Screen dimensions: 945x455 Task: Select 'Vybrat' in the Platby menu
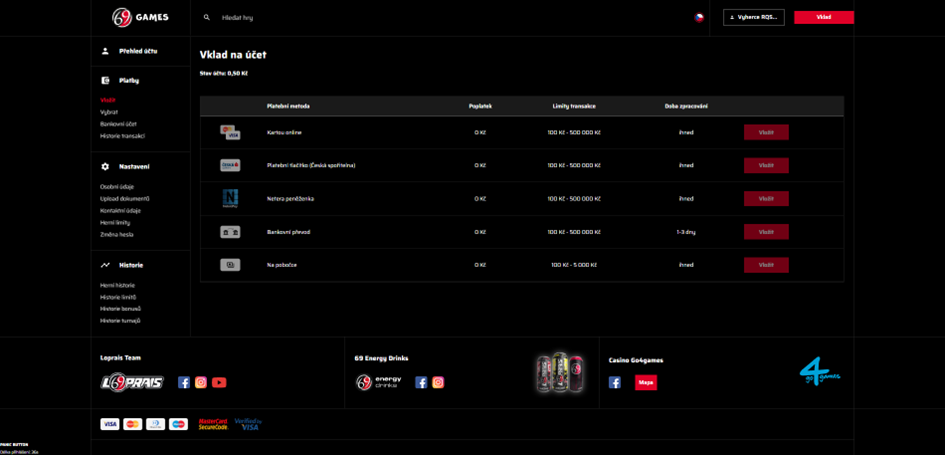pyautogui.click(x=109, y=112)
